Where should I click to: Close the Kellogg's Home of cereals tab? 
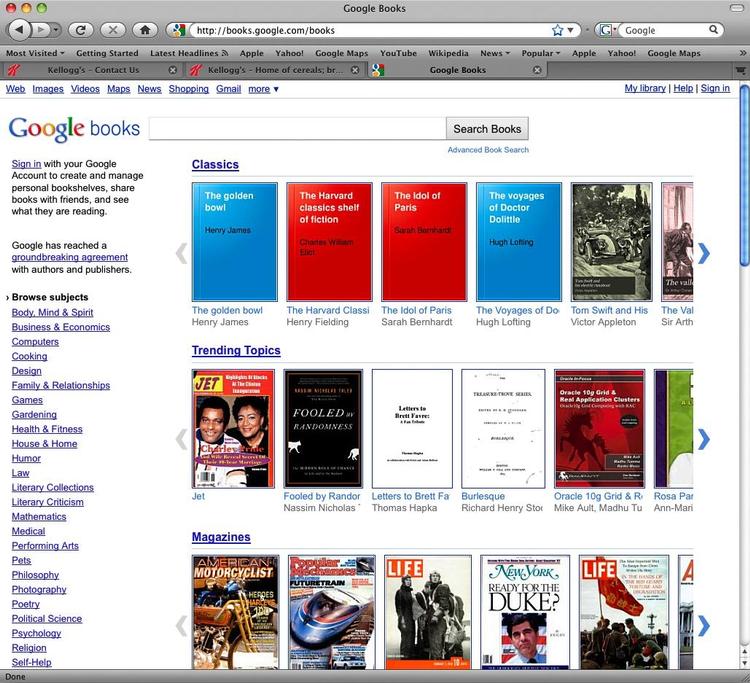[355, 70]
